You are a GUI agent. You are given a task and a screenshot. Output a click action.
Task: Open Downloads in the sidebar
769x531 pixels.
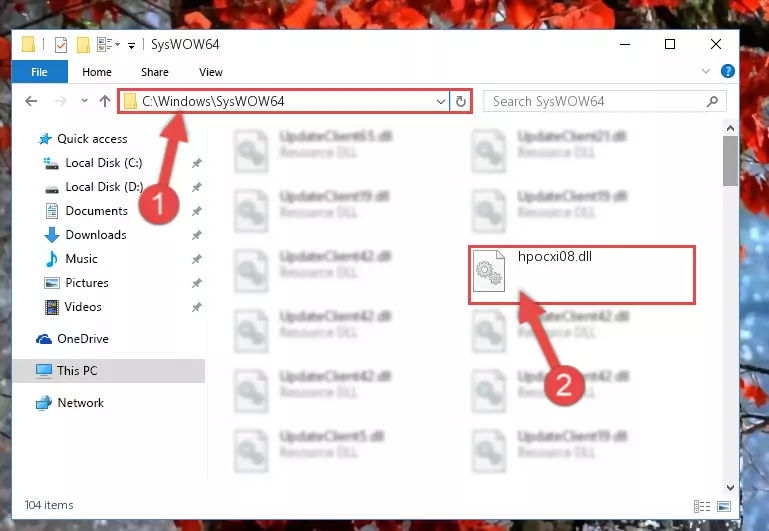click(x=96, y=235)
